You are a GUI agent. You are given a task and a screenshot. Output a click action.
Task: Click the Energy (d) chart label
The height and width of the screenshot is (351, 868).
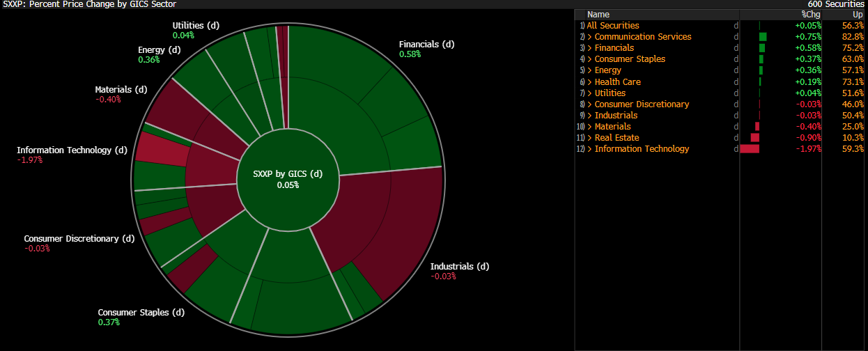161,50
